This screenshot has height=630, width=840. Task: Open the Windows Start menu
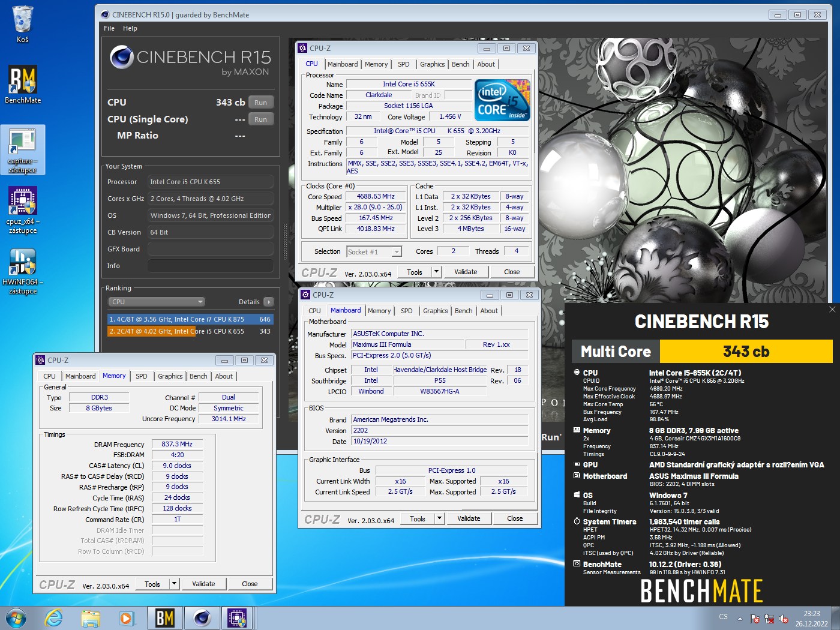pyautogui.click(x=16, y=618)
